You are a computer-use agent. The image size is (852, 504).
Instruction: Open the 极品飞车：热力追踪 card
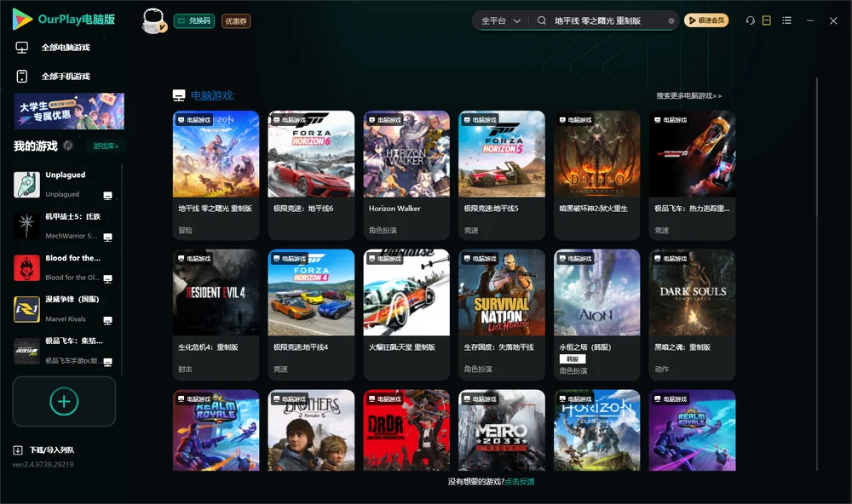(x=692, y=175)
